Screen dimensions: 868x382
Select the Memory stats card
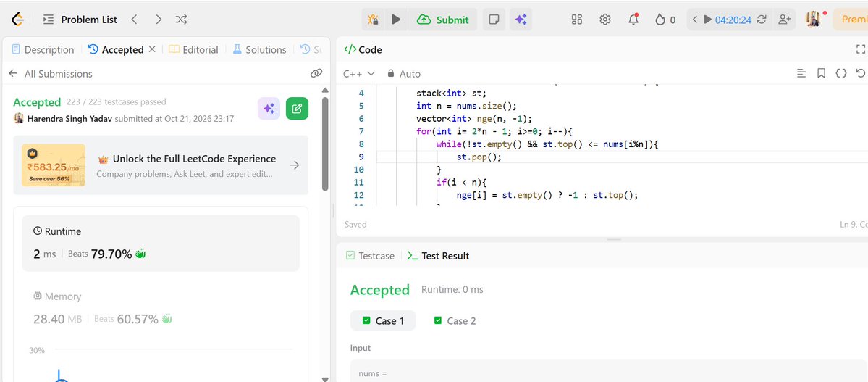tap(161, 308)
